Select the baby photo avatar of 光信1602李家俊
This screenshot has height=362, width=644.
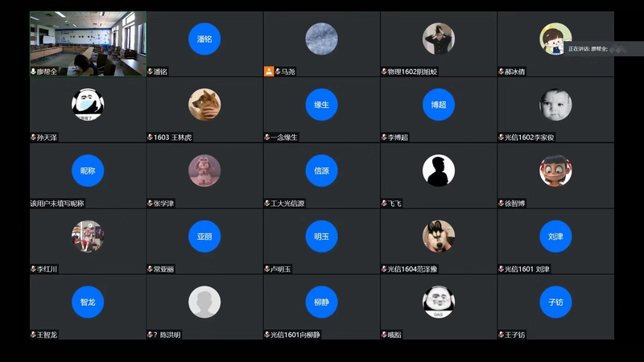tap(555, 105)
